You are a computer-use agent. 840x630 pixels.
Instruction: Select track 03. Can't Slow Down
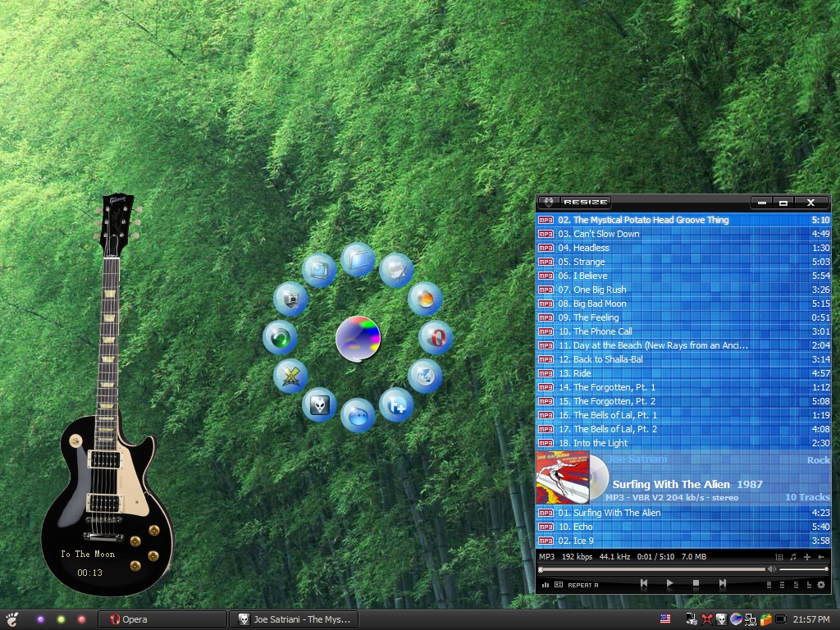(x=683, y=234)
